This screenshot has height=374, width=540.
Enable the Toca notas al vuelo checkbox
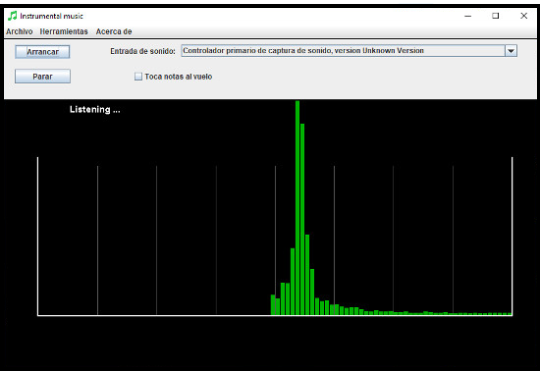(x=138, y=76)
